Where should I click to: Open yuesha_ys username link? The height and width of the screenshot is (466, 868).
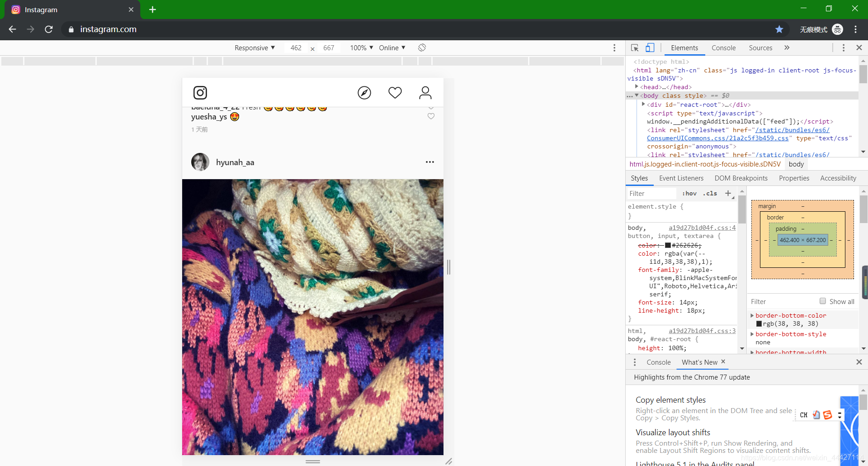[x=209, y=117]
